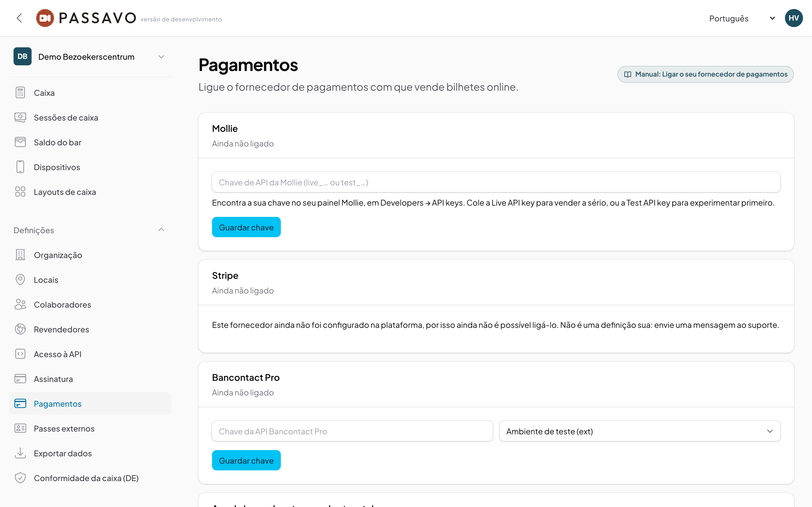
Task: Select the Dispositivos phone icon
Action: point(20,167)
